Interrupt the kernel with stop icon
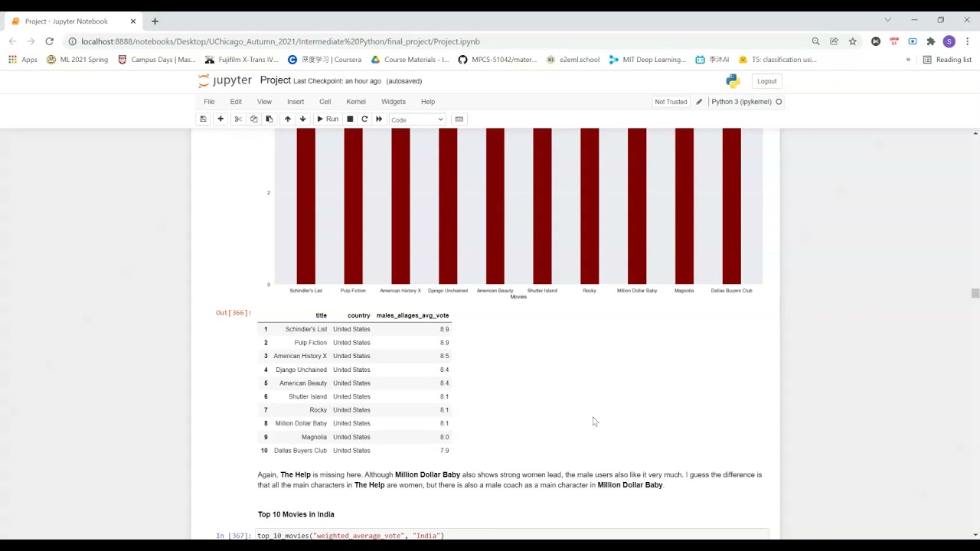Image resolution: width=980 pixels, height=551 pixels. (350, 119)
